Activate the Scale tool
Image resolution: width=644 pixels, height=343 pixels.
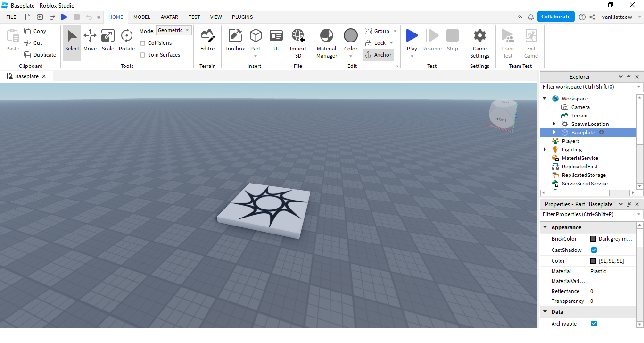[x=108, y=41]
